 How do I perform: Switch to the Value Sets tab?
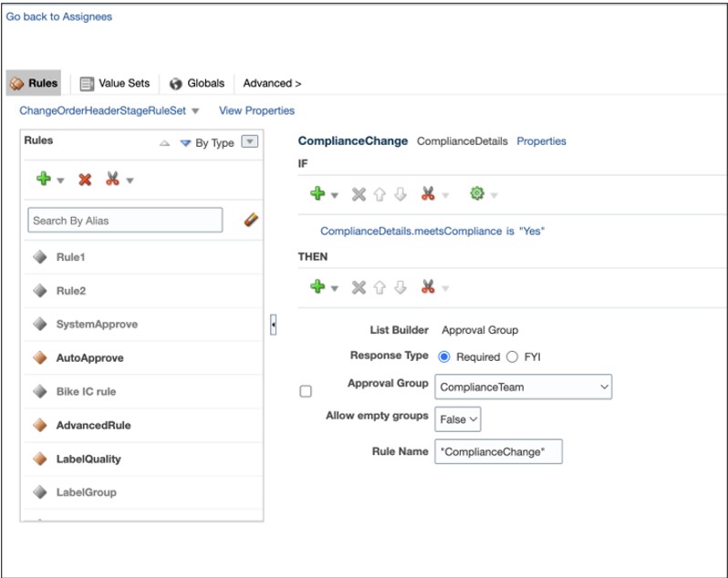coord(115,84)
